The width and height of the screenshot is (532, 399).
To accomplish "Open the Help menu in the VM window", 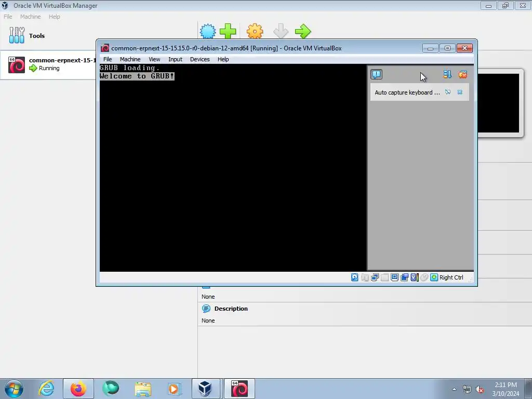I will 223,59.
